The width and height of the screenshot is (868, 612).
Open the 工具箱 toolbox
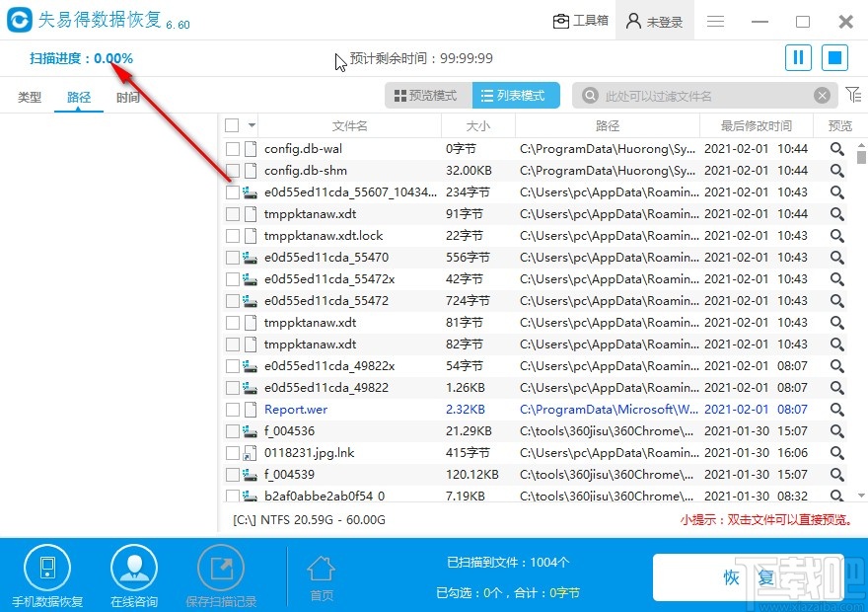pyautogui.click(x=581, y=21)
